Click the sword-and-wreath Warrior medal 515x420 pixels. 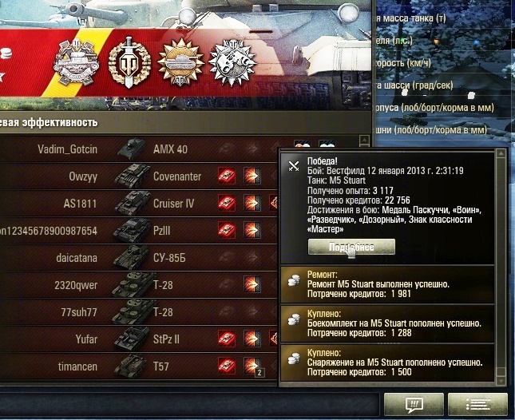point(129,63)
